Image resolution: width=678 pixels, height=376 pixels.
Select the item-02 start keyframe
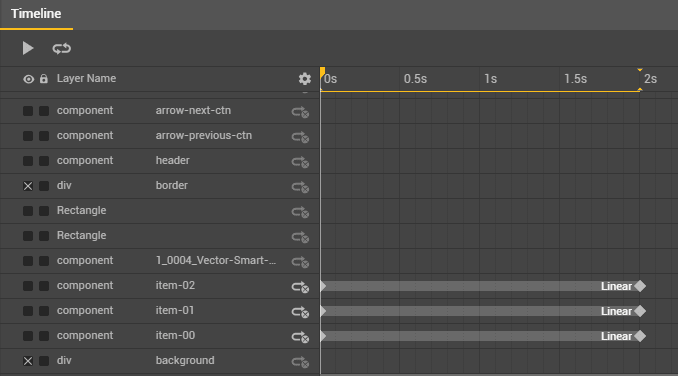[x=323, y=286]
